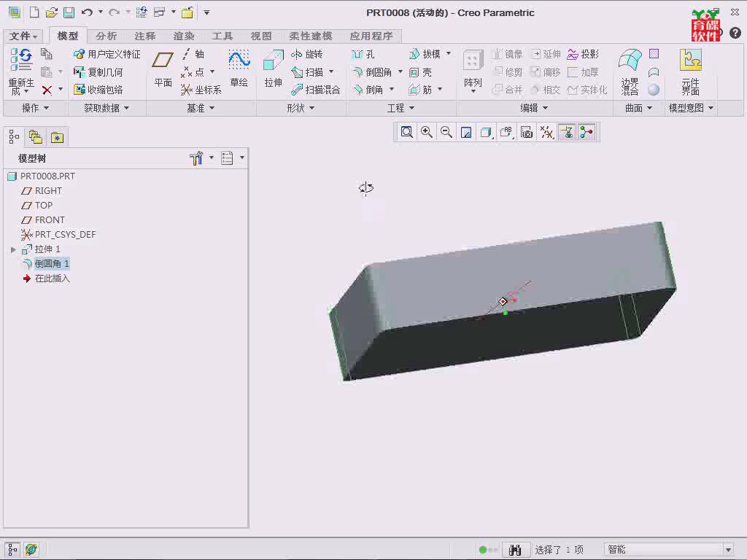747x560 pixels.
Task: Open the 文件 (File) menu
Action: (x=23, y=36)
